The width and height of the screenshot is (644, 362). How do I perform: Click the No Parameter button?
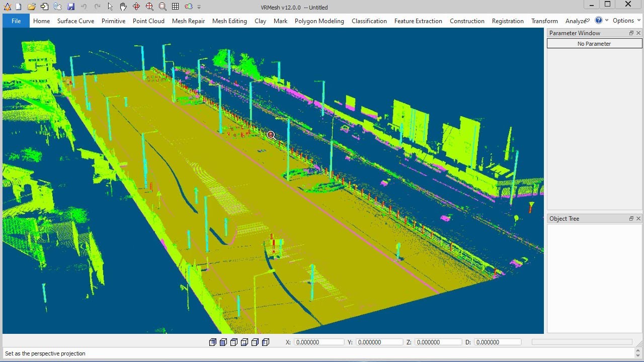click(x=594, y=44)
